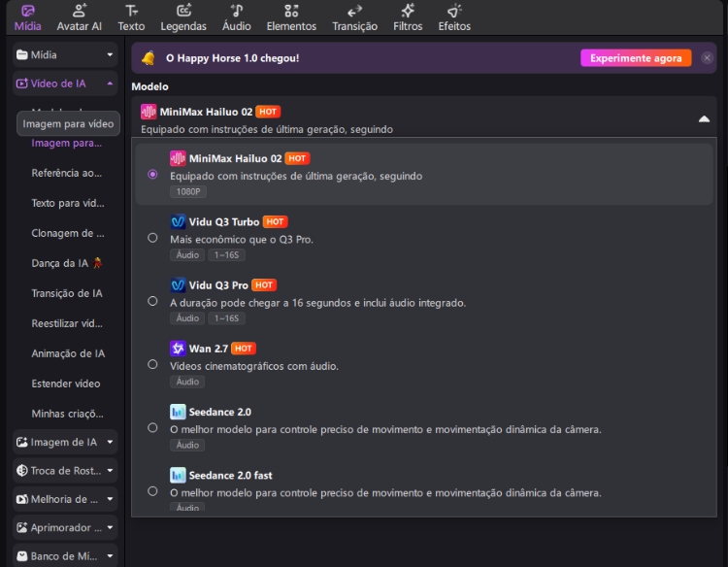The image size is (728, 567).
Task: Click the Experimente agora button
Action: [636, 58]
